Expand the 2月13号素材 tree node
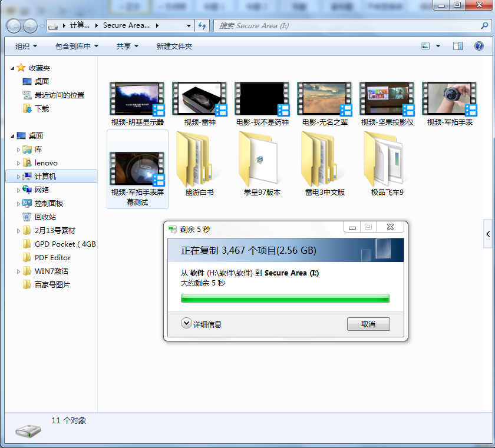Image resolution: width=495 pixels, height=448 pixels. (x=18, y=231)
